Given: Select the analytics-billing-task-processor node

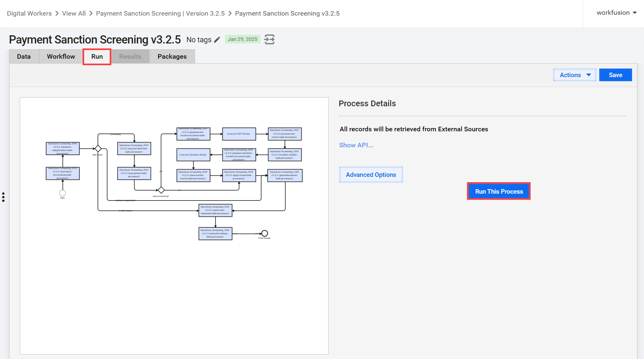Looking at the screenshot, I should pyautogui.click(x=215, y=233).
